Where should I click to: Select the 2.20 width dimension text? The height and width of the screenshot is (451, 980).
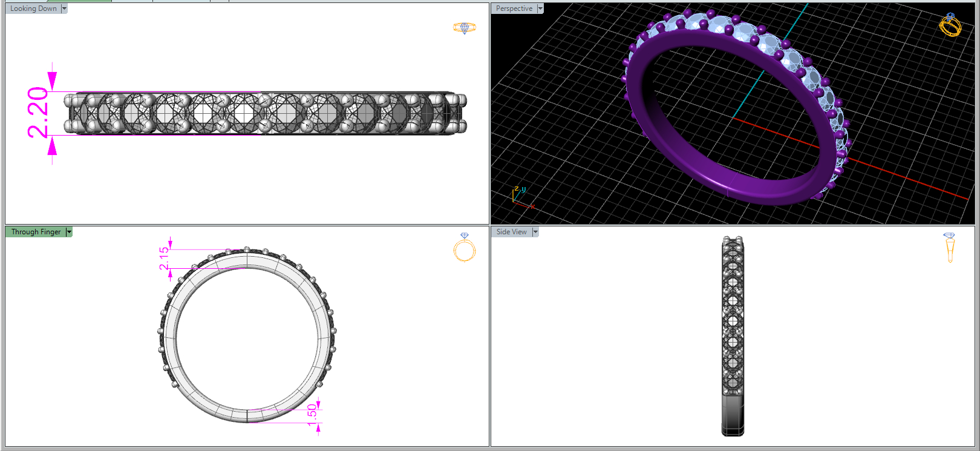click(x=38, y=113)
